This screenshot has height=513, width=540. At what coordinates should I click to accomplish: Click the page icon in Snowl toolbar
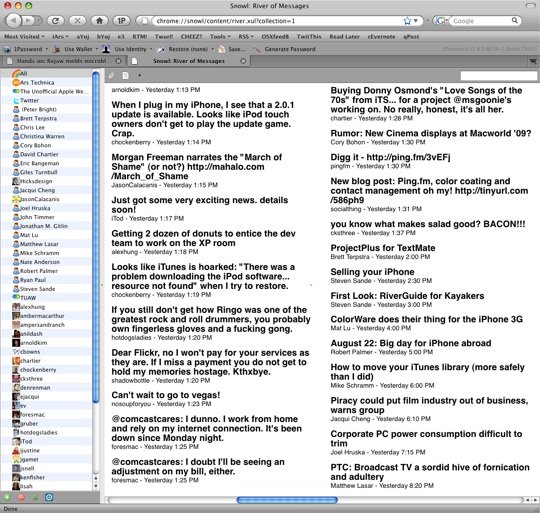pyautogui.click(x=126, y=75)
